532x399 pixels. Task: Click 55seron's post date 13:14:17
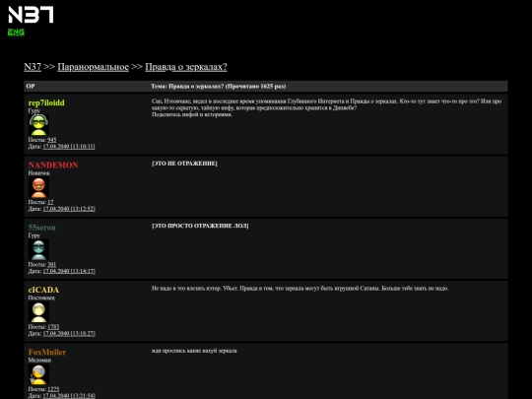tap(69, 272)
